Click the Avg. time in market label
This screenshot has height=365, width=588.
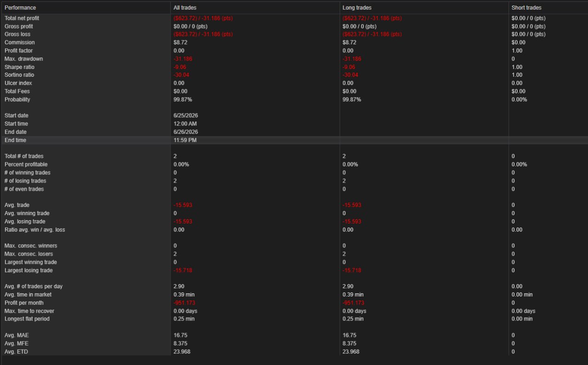28,295
